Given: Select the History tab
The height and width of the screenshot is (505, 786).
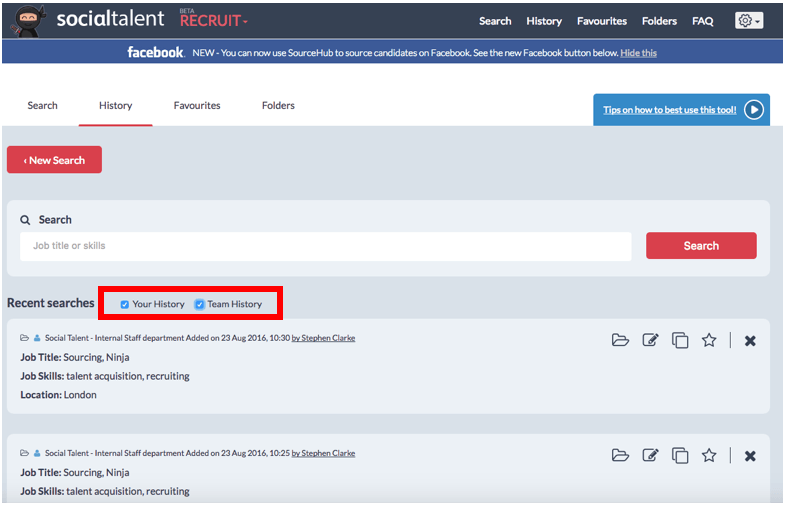Looking at the screenshot, I should 115,105.
